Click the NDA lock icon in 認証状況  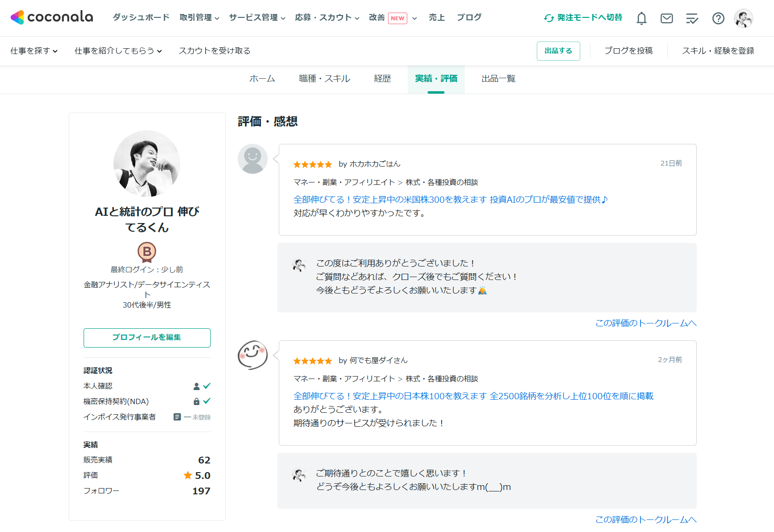[197, 401]
